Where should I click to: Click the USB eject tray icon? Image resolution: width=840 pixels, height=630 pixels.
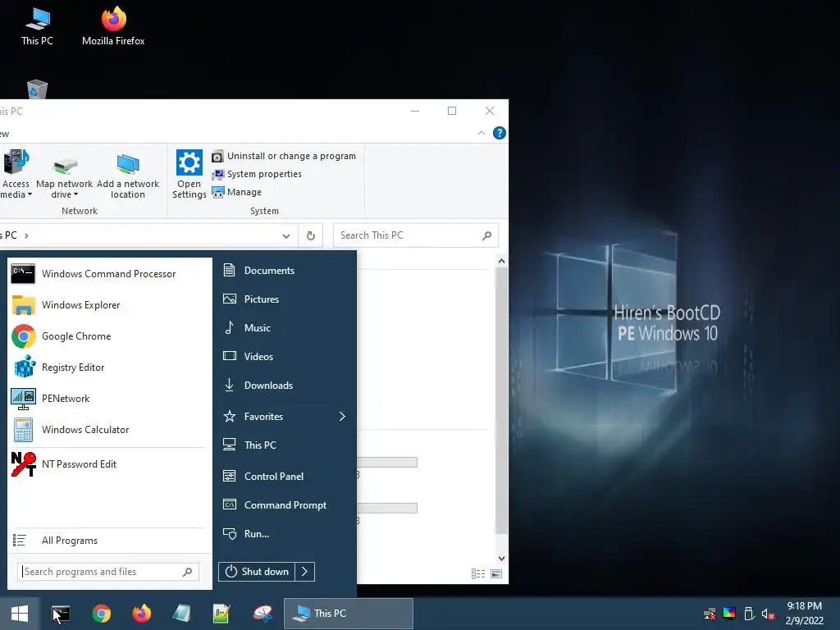[x=749, y=614]
